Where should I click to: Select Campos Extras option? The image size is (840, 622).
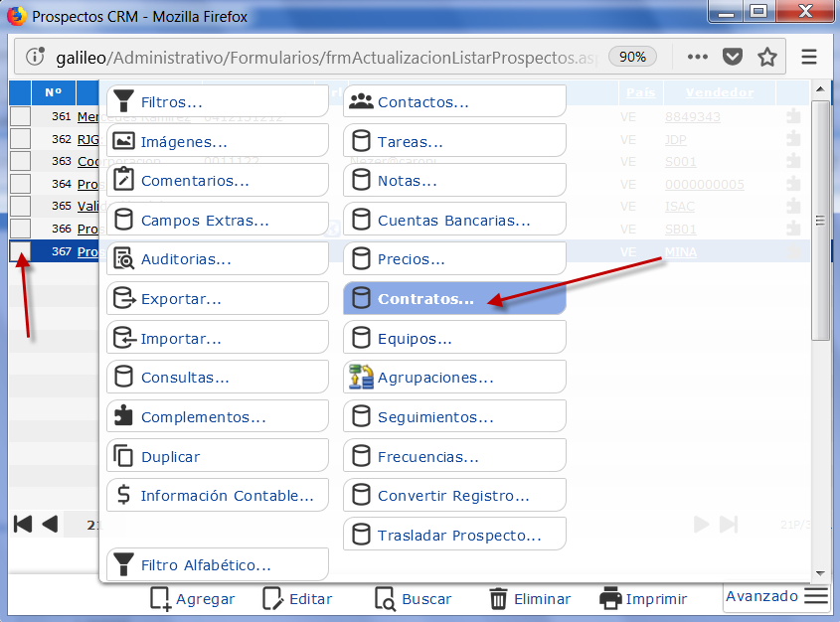(218, 220)
